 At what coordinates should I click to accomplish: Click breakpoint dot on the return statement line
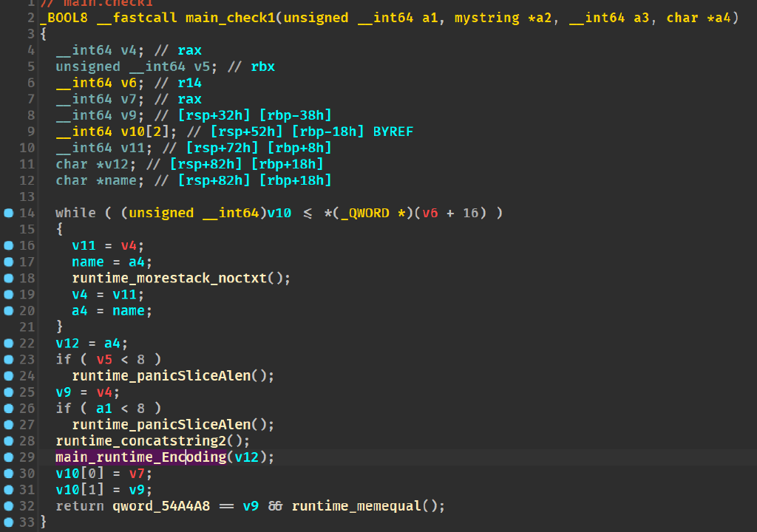[9, 506]
